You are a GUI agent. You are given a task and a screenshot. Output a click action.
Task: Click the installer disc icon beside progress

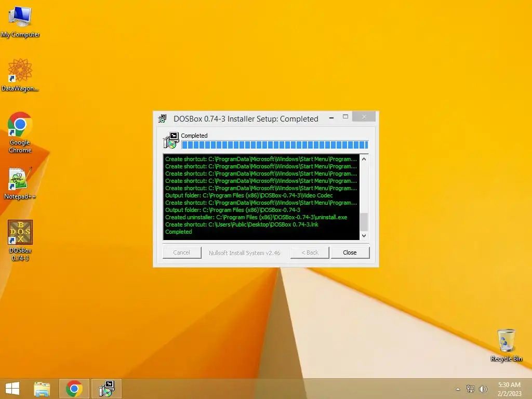[171, 140]
